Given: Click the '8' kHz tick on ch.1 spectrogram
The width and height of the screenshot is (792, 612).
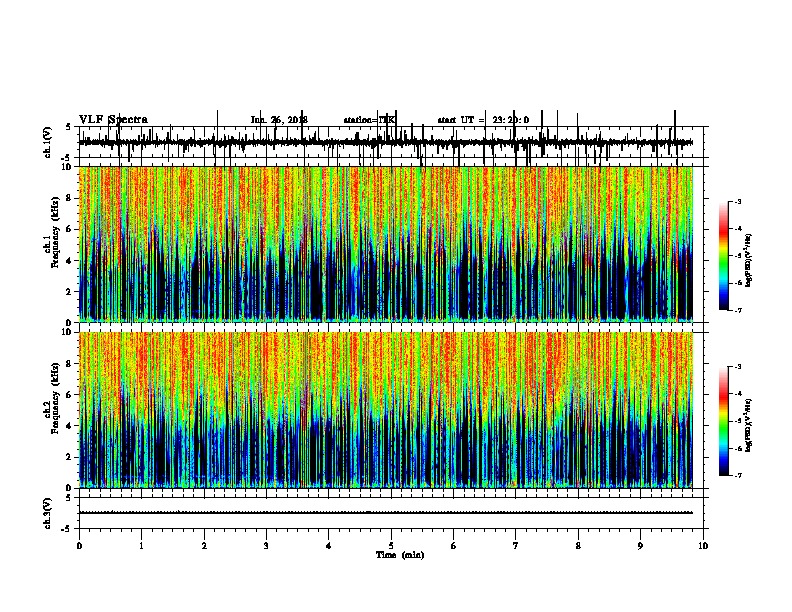Looking at the screenshot, I should [x=70, y=198].
